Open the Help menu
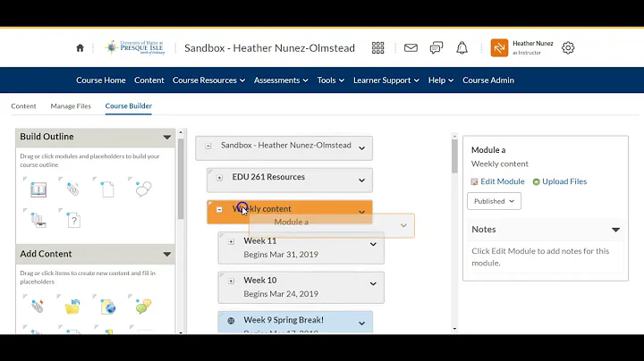The height and width of the screenshot is (361, 644). coord(441,80)
